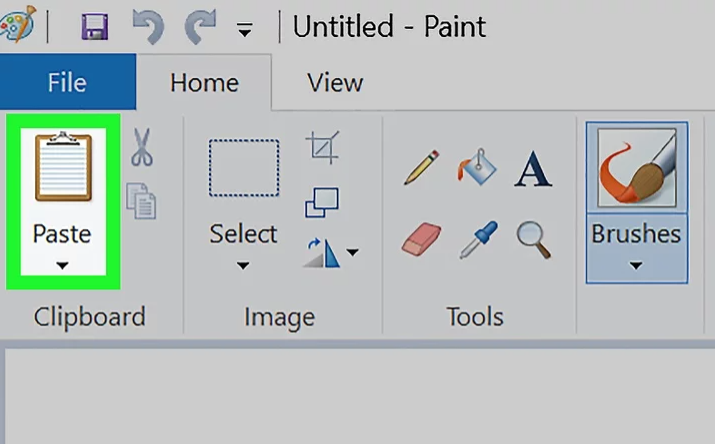Select the Magnifier tool
715x444 pixels.
(x=533, y=238)
